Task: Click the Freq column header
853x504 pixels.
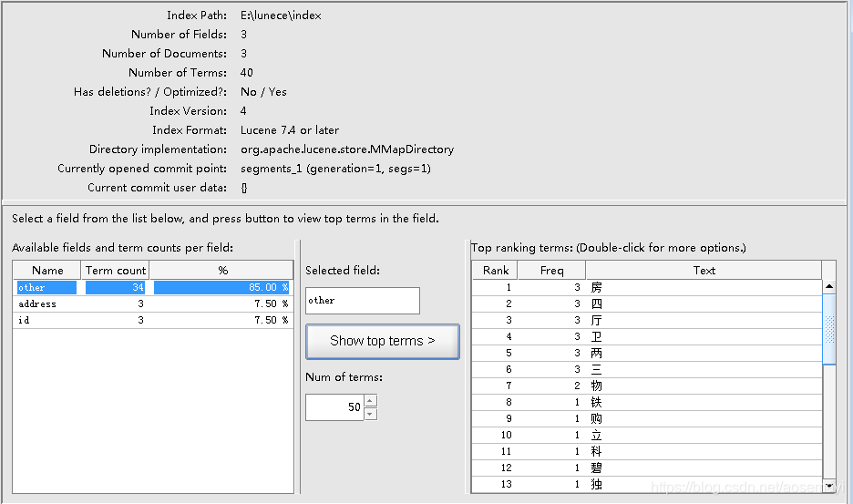Action: point(551,271)
